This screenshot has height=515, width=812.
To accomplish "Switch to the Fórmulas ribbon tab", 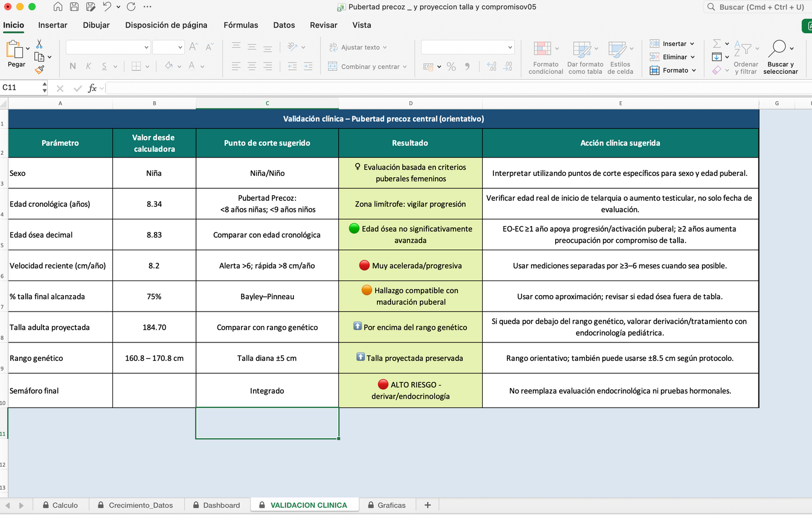I will pos(241,25).
